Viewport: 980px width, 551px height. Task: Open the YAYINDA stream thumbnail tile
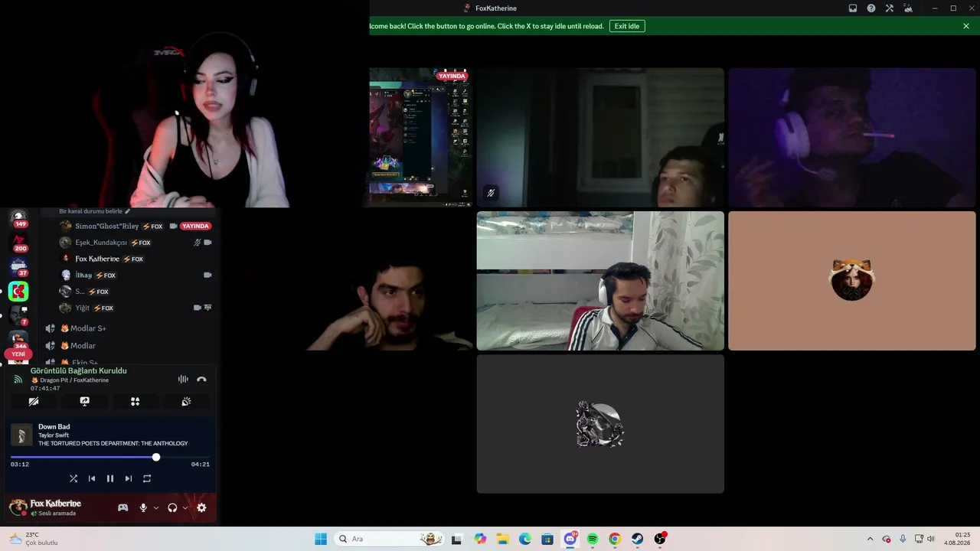(421, 137)
